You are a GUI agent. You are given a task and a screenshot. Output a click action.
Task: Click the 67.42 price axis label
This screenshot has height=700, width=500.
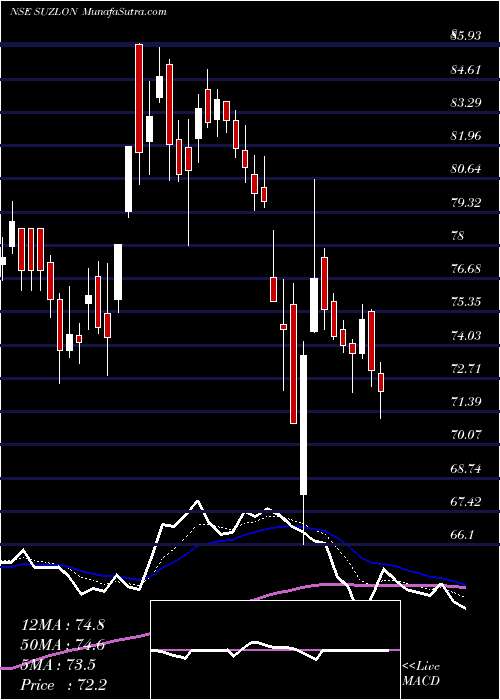click(466, 502)
